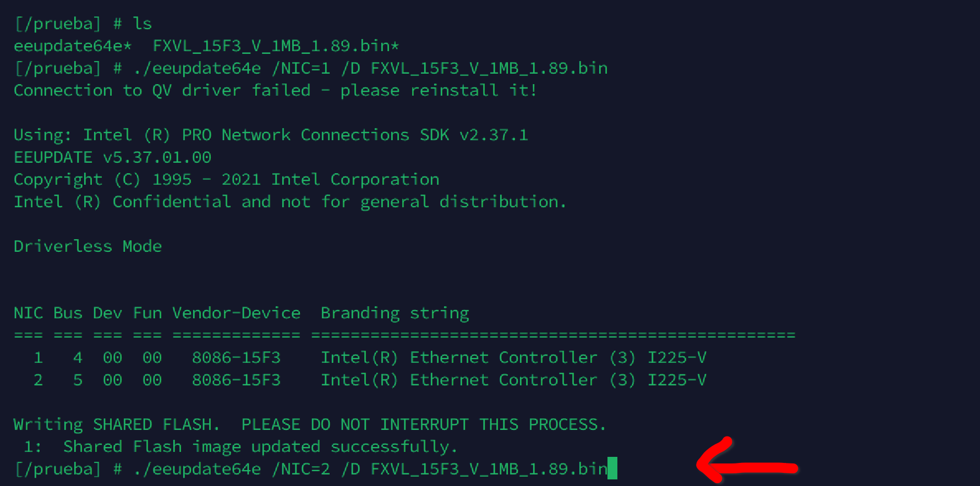Click the 'Branding string' column header
Viewport: 980px width, 486px height.
coord(395,313)
